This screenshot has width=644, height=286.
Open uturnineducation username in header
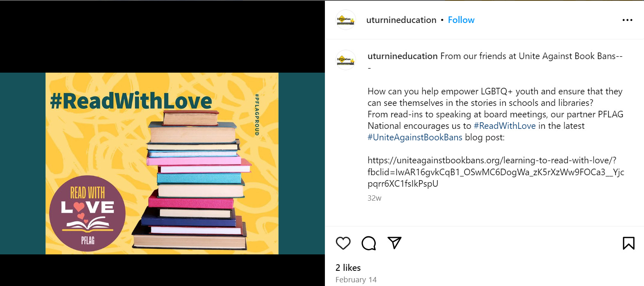[401, 20]
